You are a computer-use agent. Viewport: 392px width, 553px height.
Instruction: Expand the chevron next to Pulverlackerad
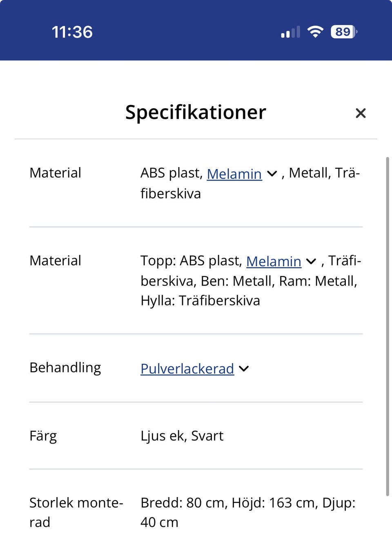[x=244, y=369]
